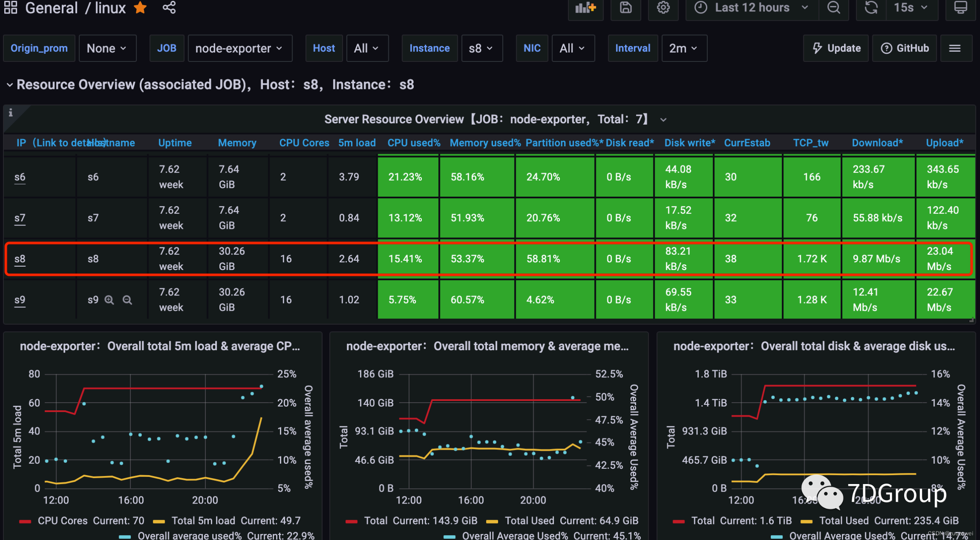
Task: Go to General folder breadcrumb
Action: pos(52,8)
